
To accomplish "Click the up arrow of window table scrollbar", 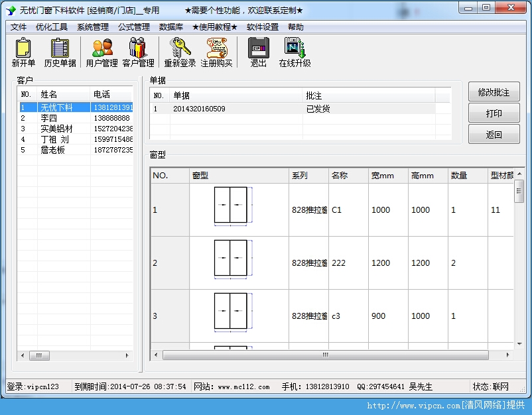I will tap(519, 174).
